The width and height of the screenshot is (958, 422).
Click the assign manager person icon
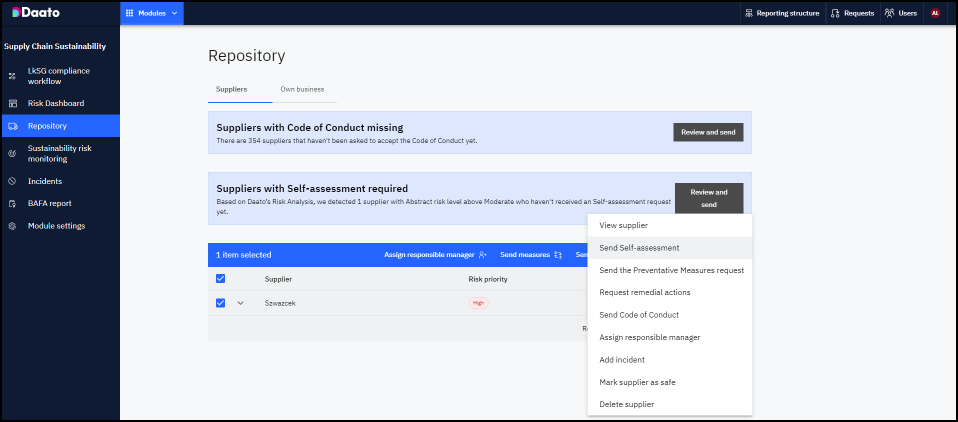[483, 255]
